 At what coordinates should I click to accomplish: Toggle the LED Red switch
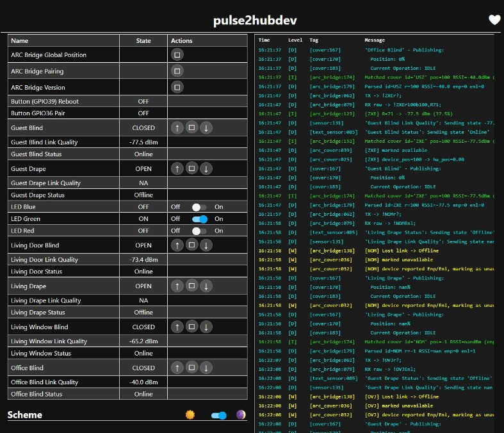(200, 231)
